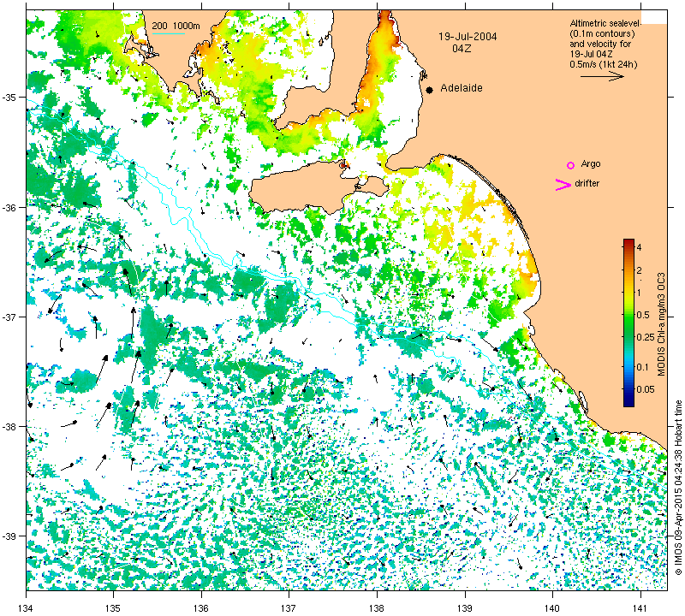Screen dimensions: 685x616
Task: Click the colorbar value '1'
Action: point(639,293)
